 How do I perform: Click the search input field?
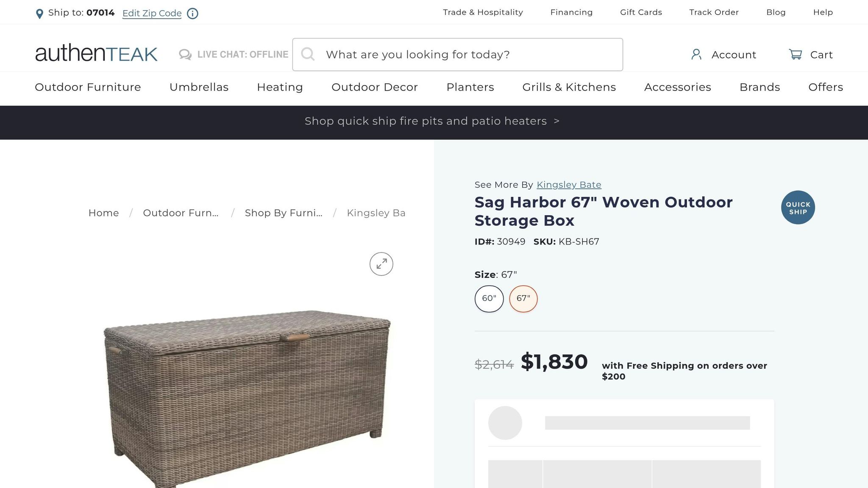coord(466,55)
